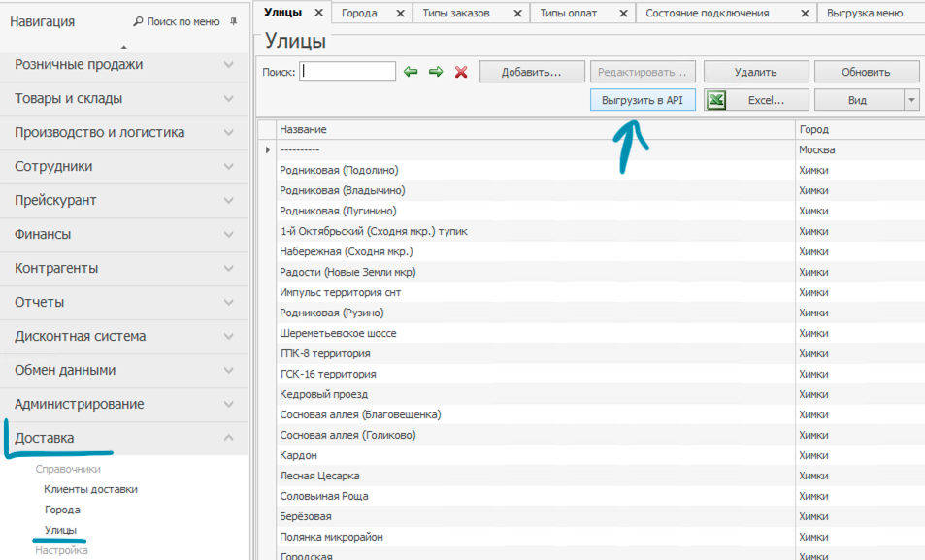Close the Типы заказов tab
The image size is (925, 560).
517,13
